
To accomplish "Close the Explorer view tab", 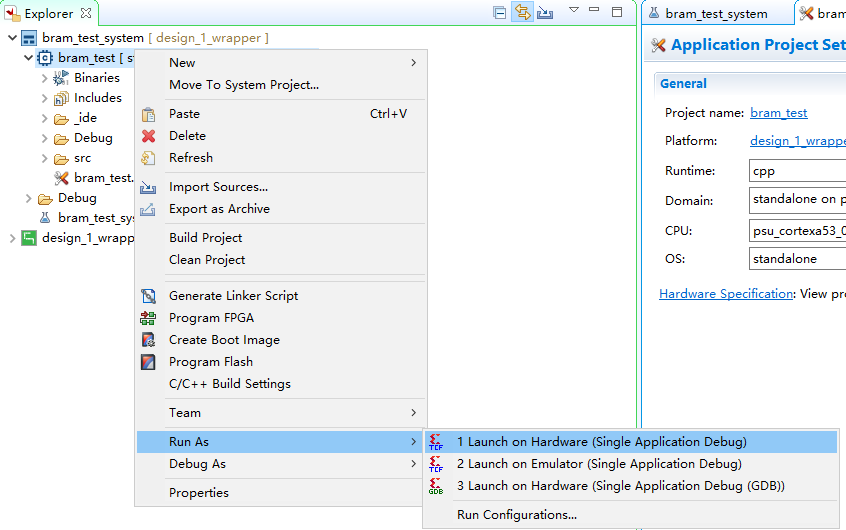I will click(86, 13).
